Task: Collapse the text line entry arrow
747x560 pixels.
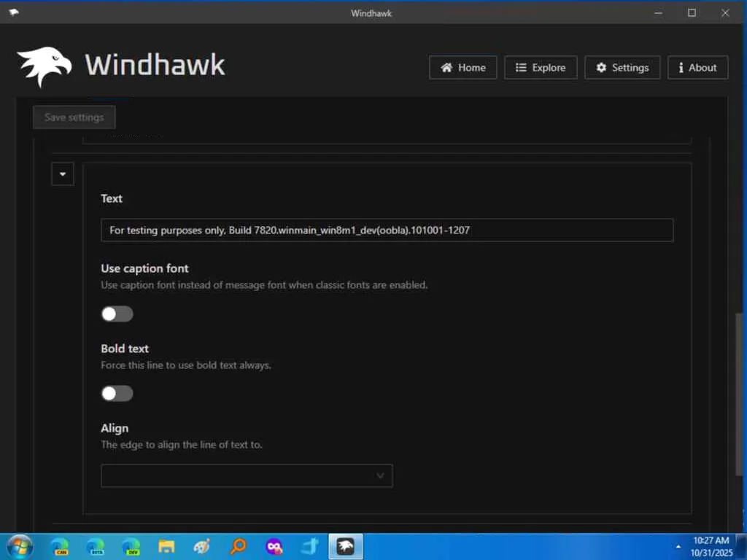Action: (x=63, y=174)
